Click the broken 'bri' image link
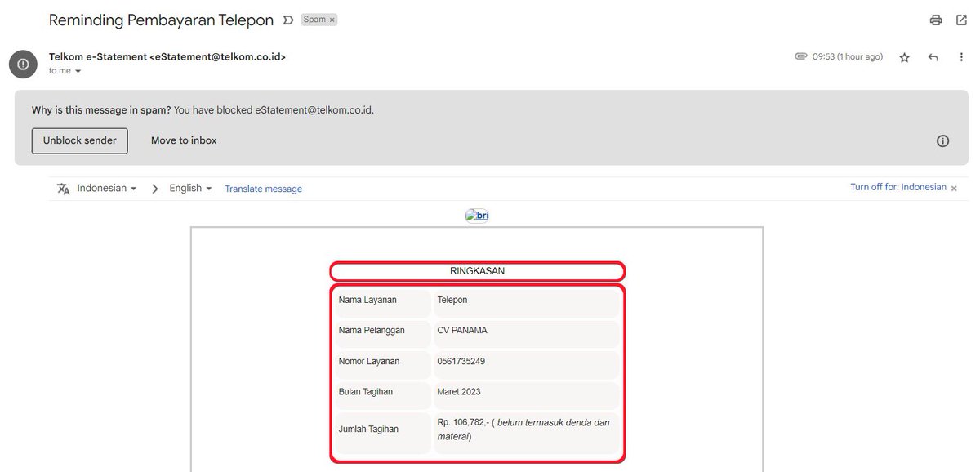Image resolution: width=980 pixels, height=472 pixels. [477, 216]
